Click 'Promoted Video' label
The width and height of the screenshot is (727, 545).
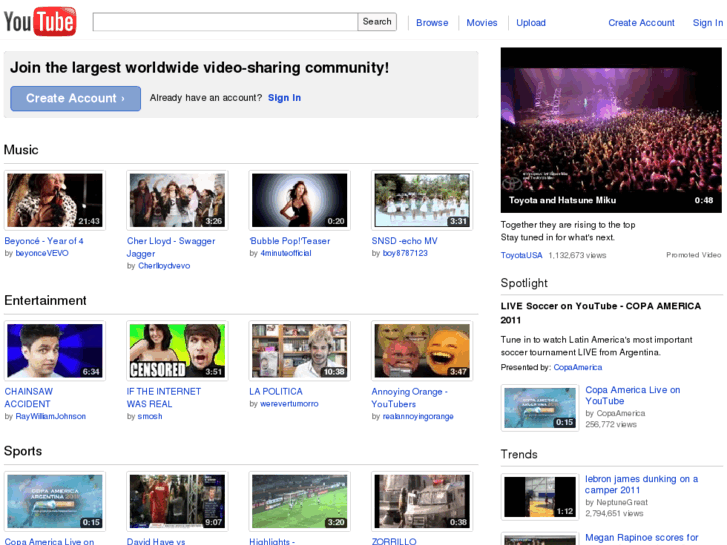click(x=694, y=255)
